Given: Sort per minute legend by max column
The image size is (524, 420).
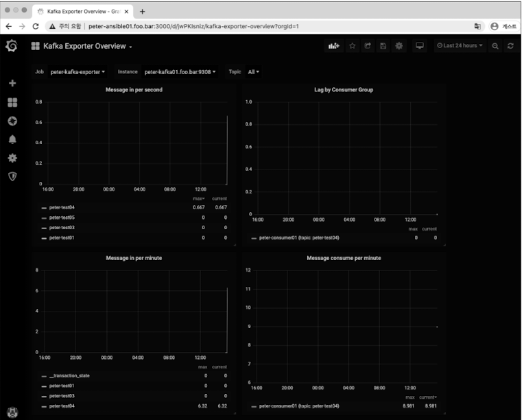Looking at the screenshot, I should [202, 367].
